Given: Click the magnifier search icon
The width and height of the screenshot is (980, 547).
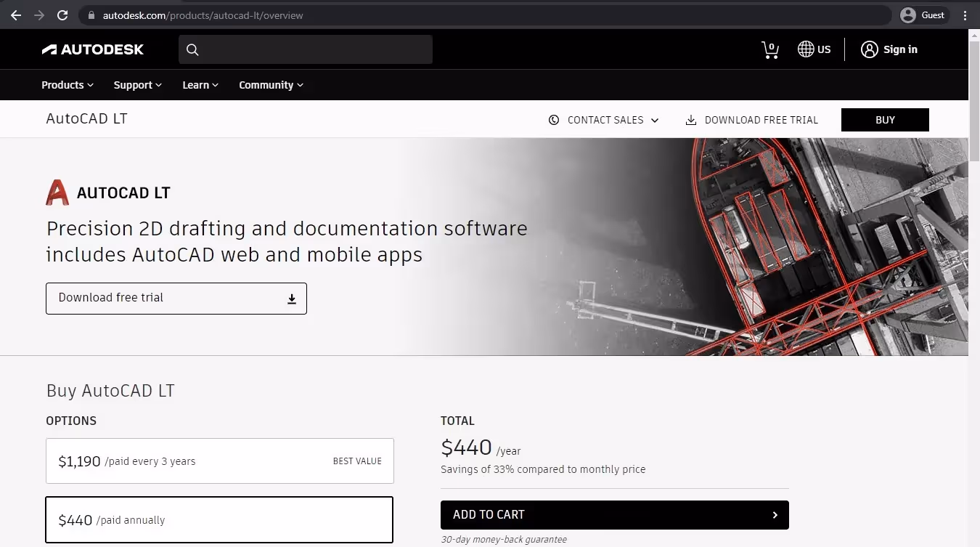Looking at the screenshot, I should coord(192,49).
